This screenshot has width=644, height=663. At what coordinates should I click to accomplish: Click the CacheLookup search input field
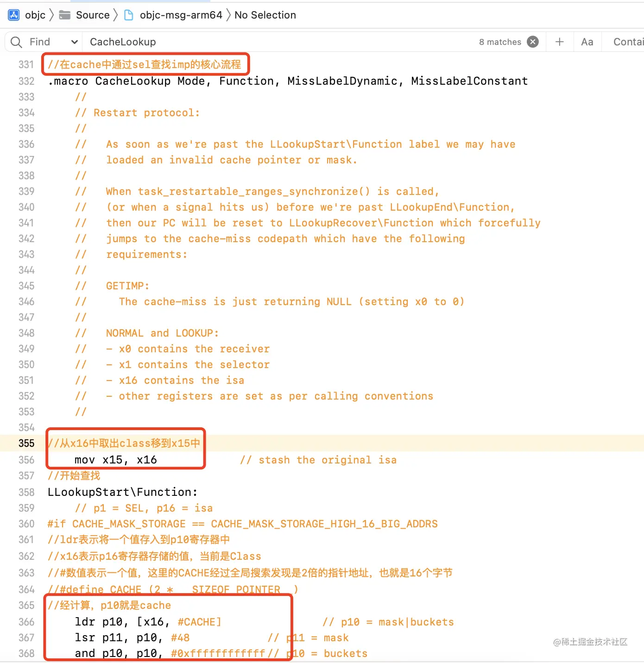[x=278, y=42]
